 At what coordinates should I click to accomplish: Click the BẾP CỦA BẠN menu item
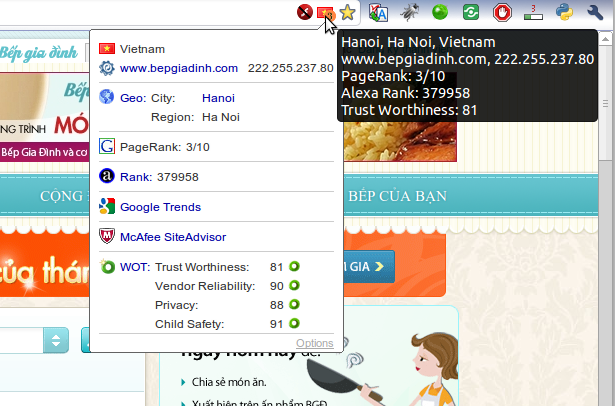(x=398, y=196)
